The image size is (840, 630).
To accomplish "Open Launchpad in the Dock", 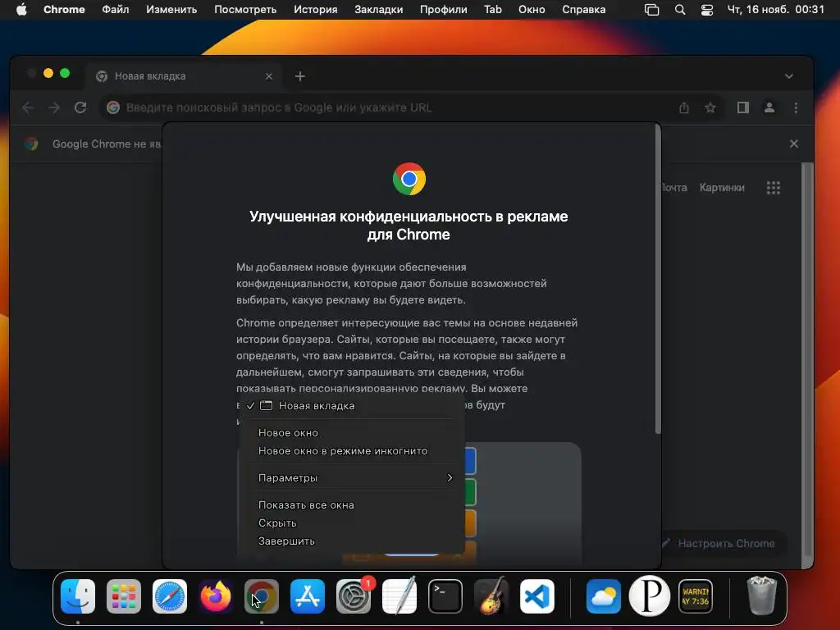I will pyautogui.click(x=124, y=596).
